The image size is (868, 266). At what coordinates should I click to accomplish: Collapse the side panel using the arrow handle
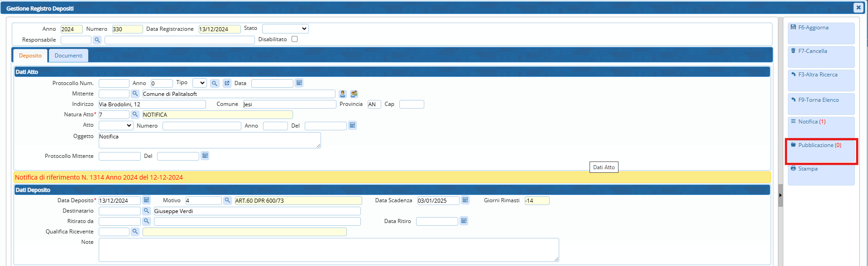(x=780, y=195)
